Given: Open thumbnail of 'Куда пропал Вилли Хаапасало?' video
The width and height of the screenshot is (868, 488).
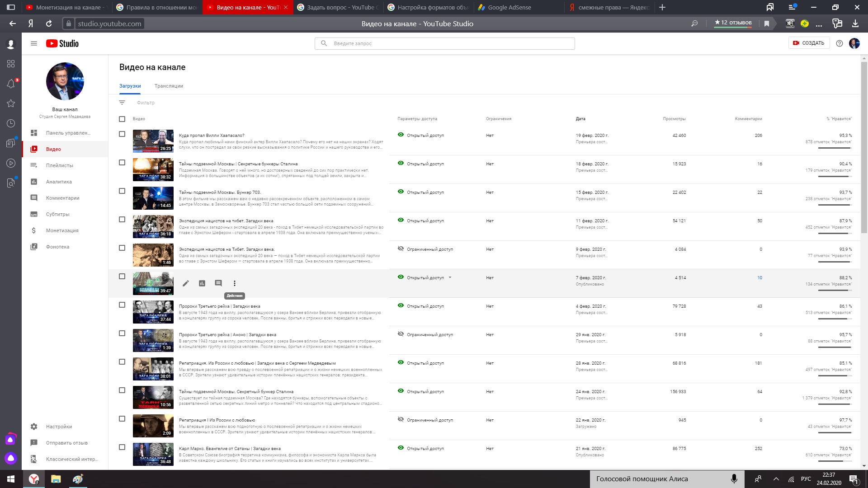Looking at the screenshot, I should point(153,141).
